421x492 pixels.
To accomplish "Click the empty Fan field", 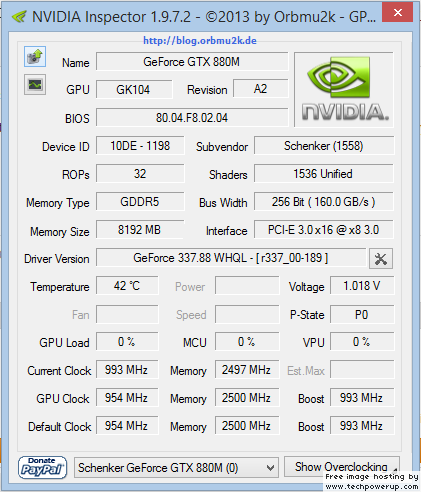I will (x=127, y=314).
